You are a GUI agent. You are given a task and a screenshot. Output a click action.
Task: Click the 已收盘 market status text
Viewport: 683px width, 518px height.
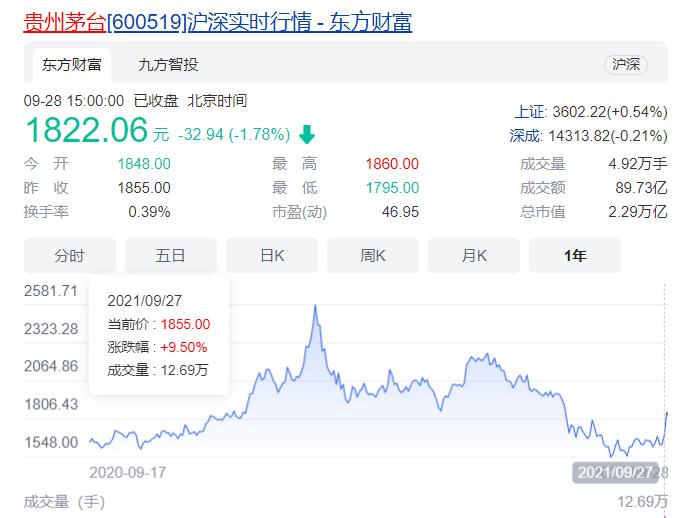pyautogui.click(x=156, y=101)
